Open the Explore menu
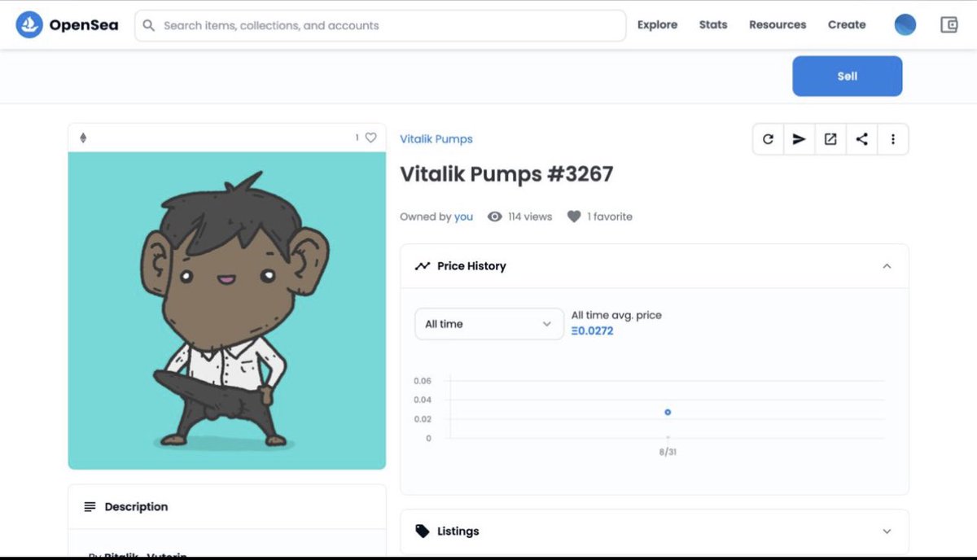Screen dimensions: 977x560 657,24
